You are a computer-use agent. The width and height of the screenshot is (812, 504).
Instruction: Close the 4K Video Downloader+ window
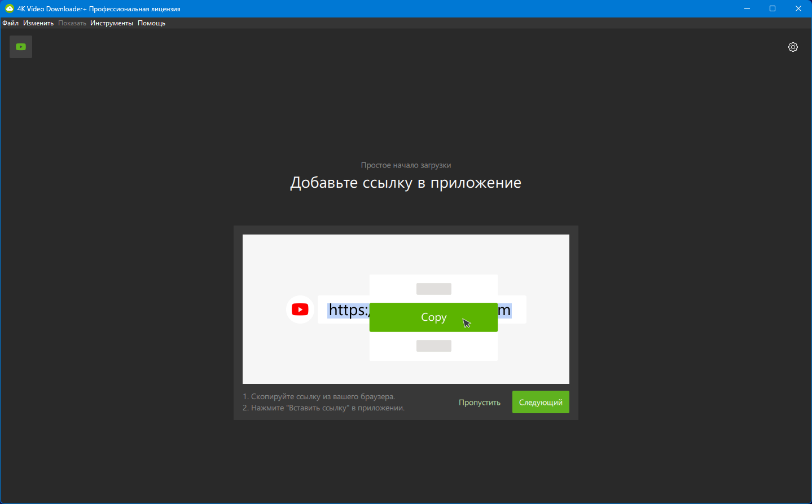pos(798,8)
